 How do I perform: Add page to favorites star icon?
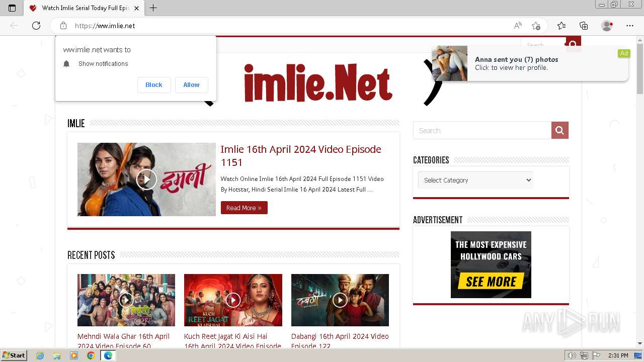(x=536, y=26)
